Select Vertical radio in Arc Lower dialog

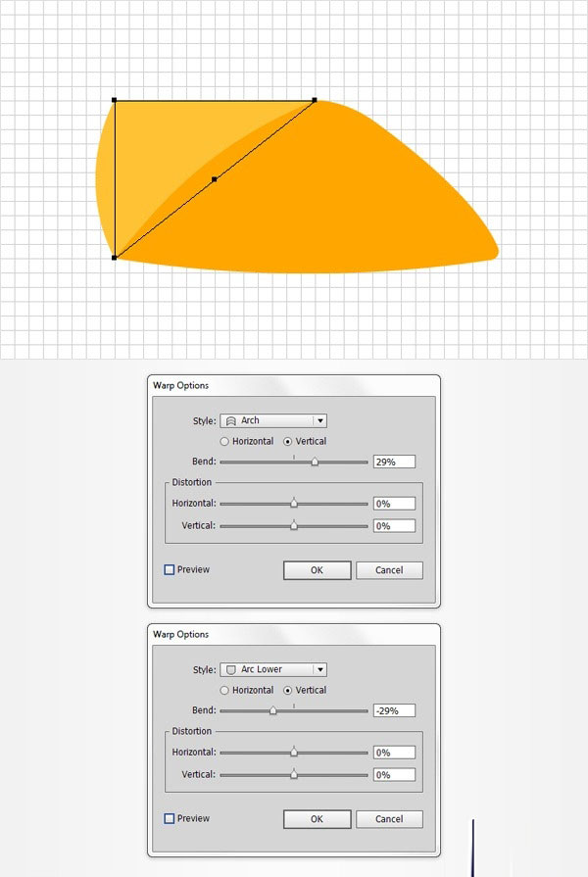[287, 690]
